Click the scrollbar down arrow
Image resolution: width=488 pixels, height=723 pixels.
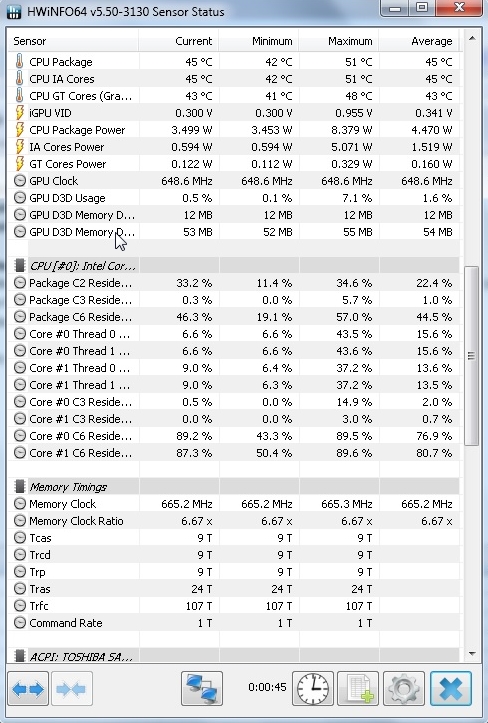471,654
